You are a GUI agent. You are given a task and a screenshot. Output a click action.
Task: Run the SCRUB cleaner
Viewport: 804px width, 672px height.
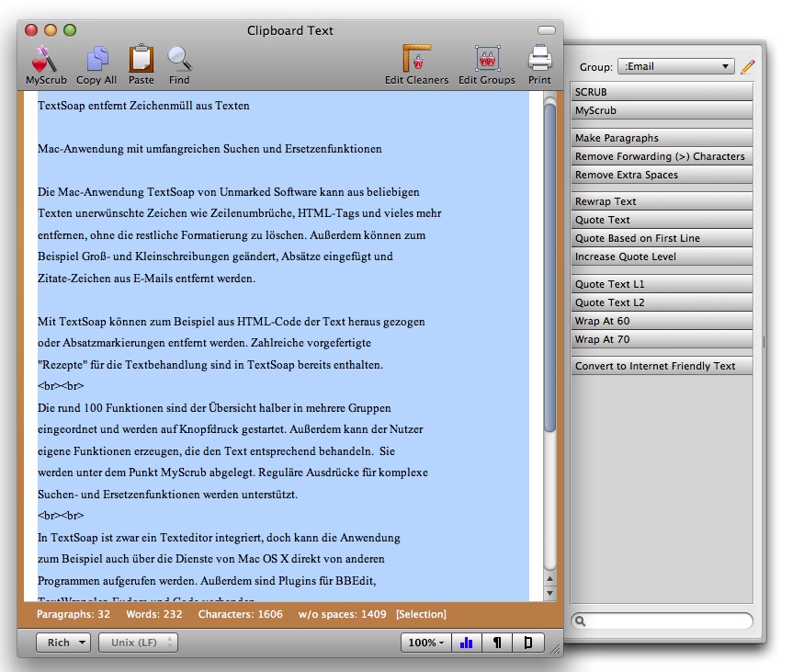pyautogui.click(x=661, y=92)
